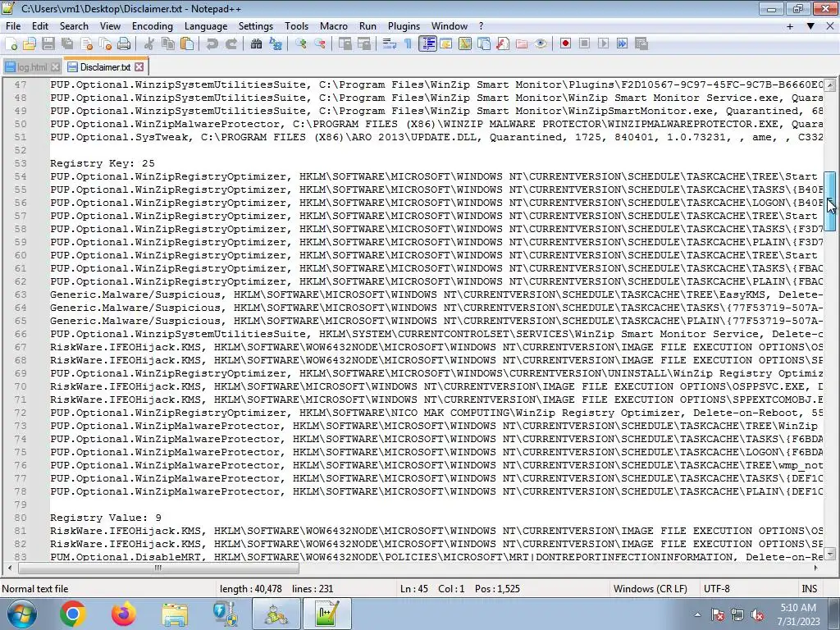840x630 pixels.
Task: Click the Close document toolbar icon
Action: coord(86,44)
